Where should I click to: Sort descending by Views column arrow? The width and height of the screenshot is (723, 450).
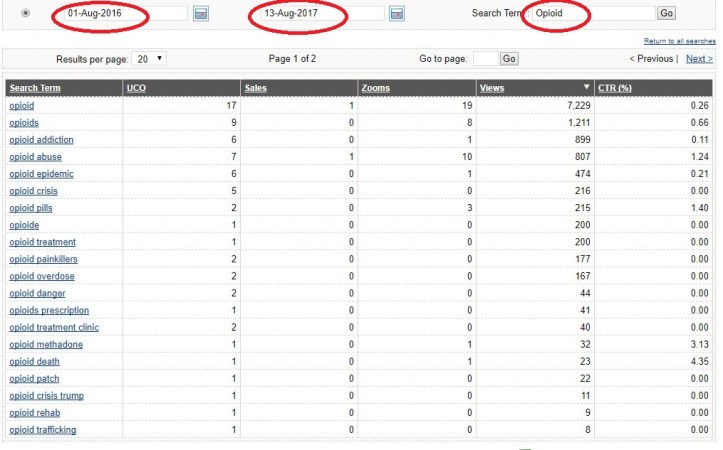pyautogui.click(x=587, y=88)
